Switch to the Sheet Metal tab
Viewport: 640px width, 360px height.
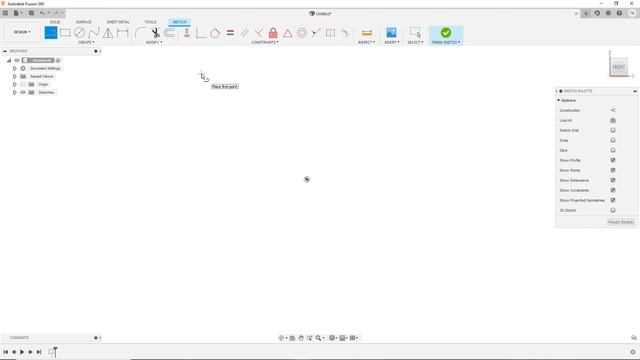point(118,22)
